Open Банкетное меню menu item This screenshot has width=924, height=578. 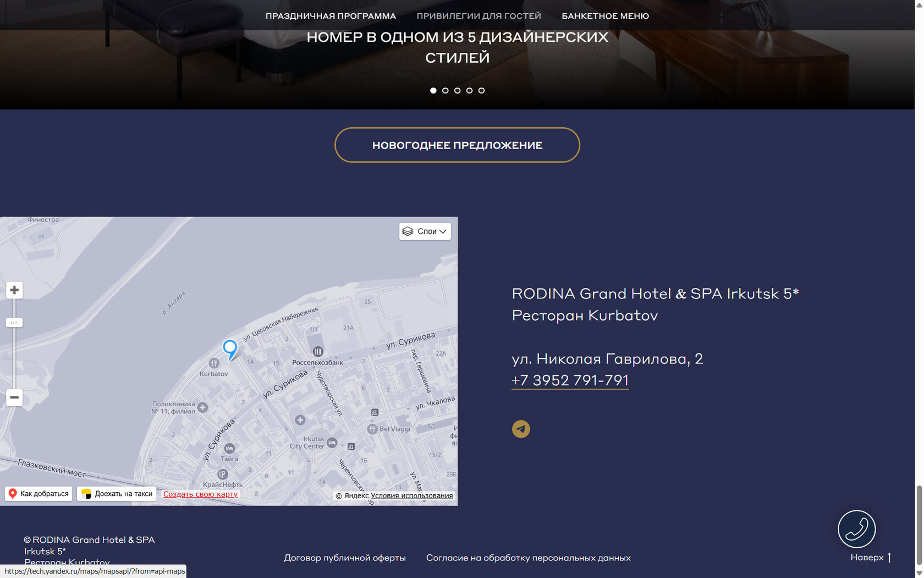pyautogui.click(x=605, y=16)
